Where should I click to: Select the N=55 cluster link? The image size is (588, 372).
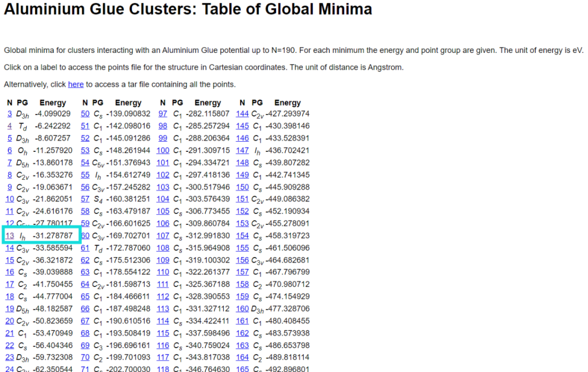[85, 175]
